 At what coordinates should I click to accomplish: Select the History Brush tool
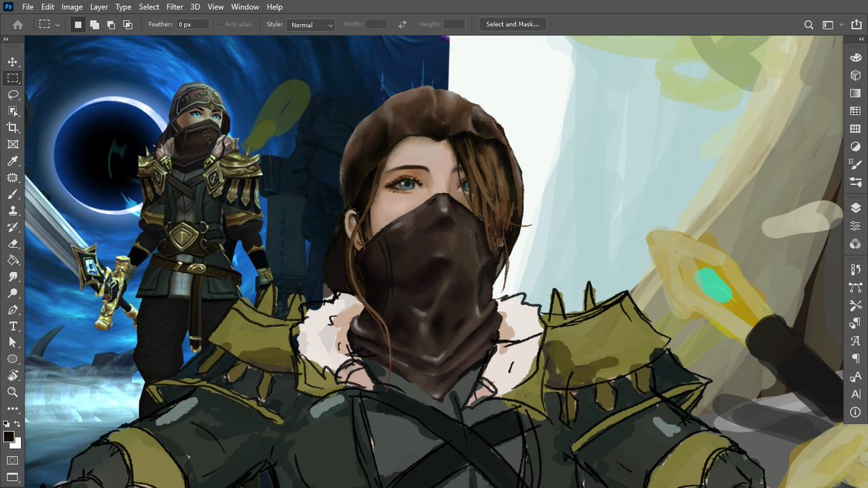[x=12, y=227]
